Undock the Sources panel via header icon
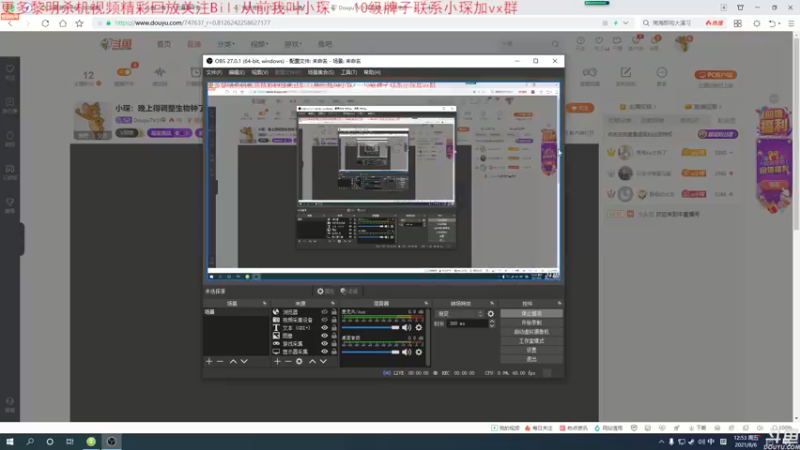Screen dimensions: 800x450 click(x=333, y=303)
